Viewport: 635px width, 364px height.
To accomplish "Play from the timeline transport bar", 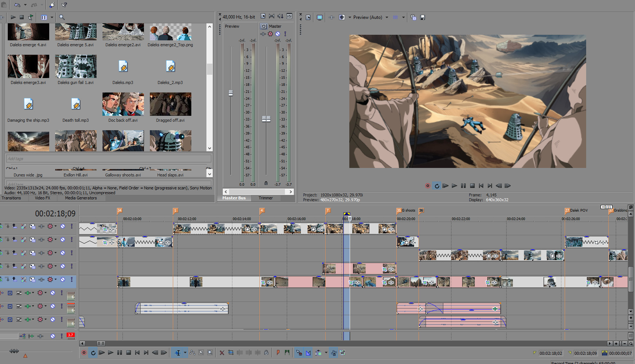I will coord(111,353).
